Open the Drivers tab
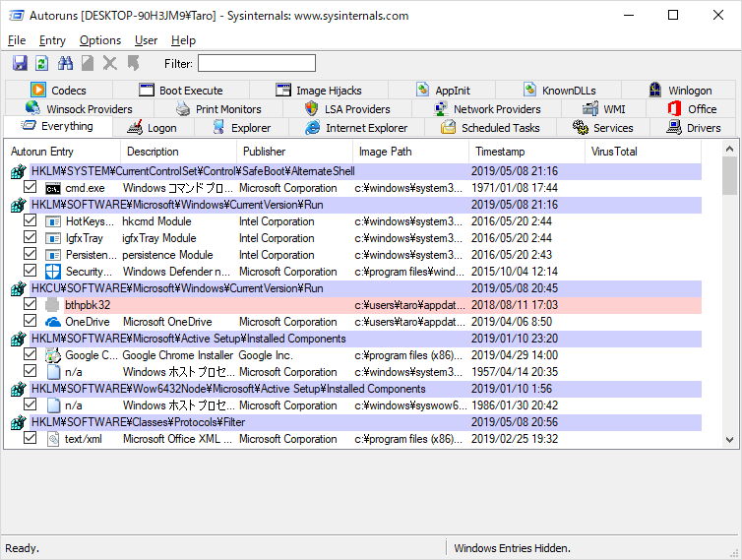This screenshot has height=560, width=742. coord(693,128)
